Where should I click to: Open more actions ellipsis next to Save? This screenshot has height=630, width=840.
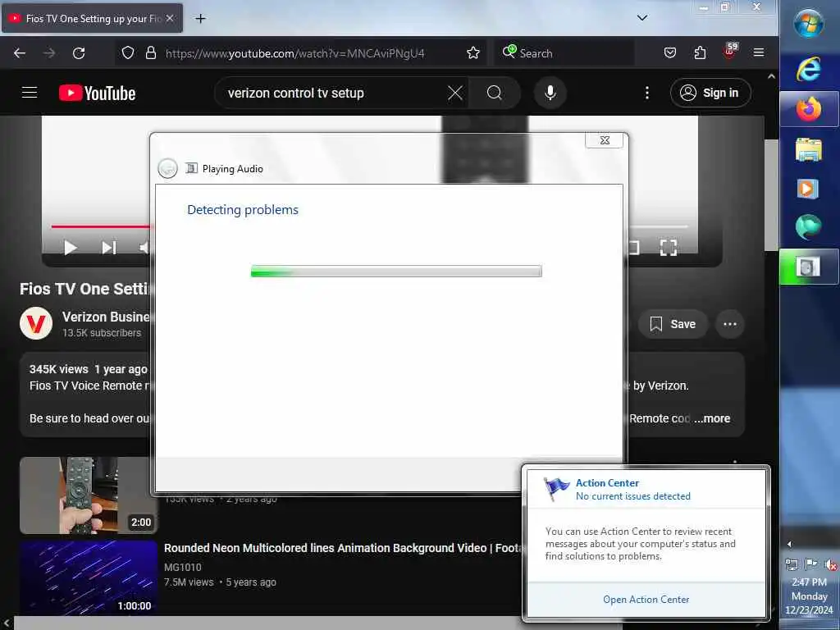click(x=730, y=324)
